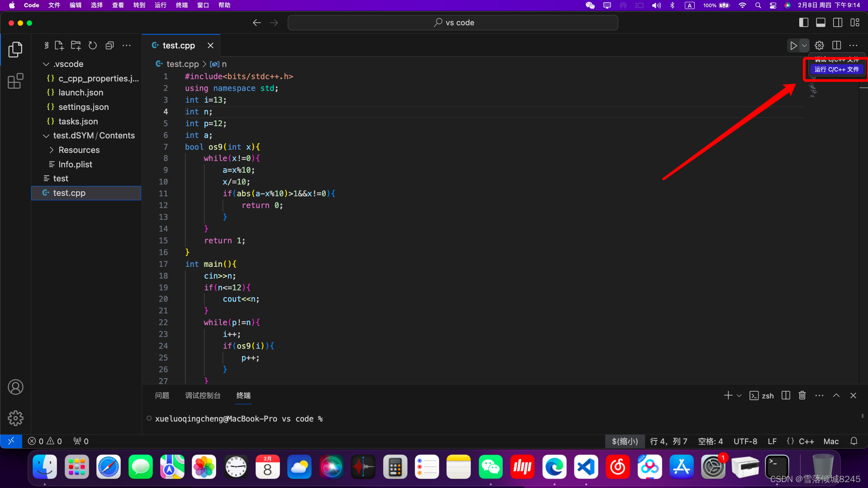
Task: Select Mac configuration in status bar
Action: pos(831,441)
